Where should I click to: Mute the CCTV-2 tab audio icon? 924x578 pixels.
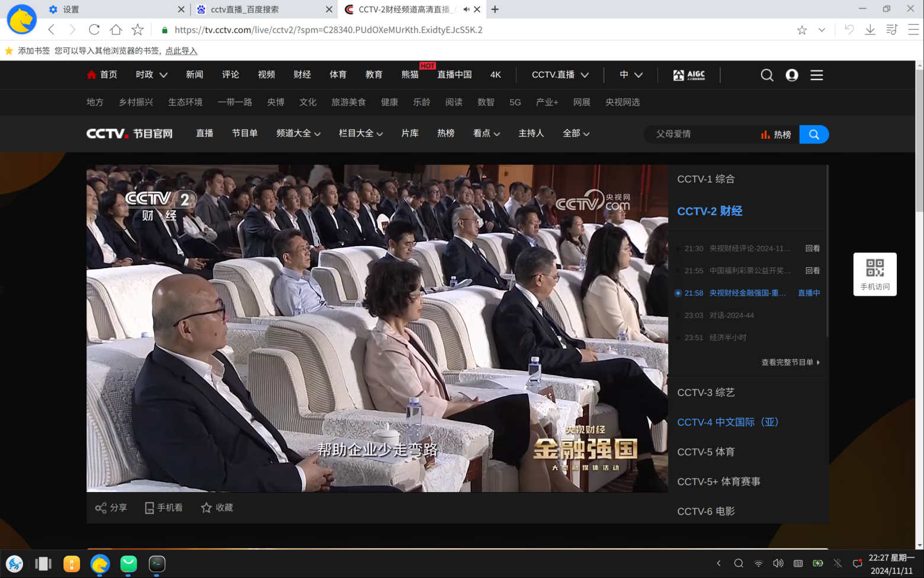click(466, 9)
